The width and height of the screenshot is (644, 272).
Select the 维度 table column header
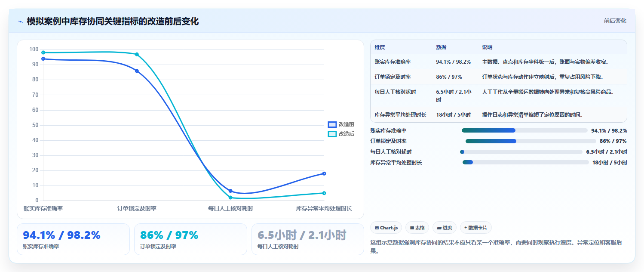tap(380, 47)
